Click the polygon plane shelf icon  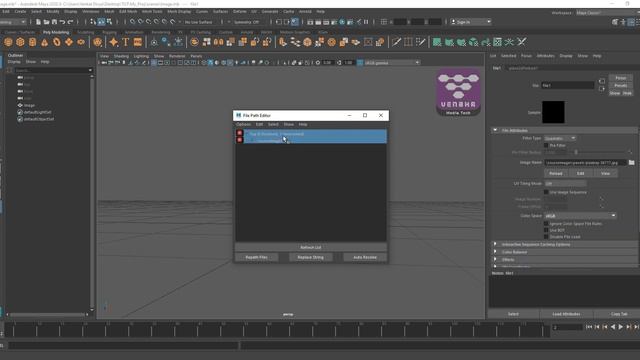pyautogui.click(x=69, y=42)
